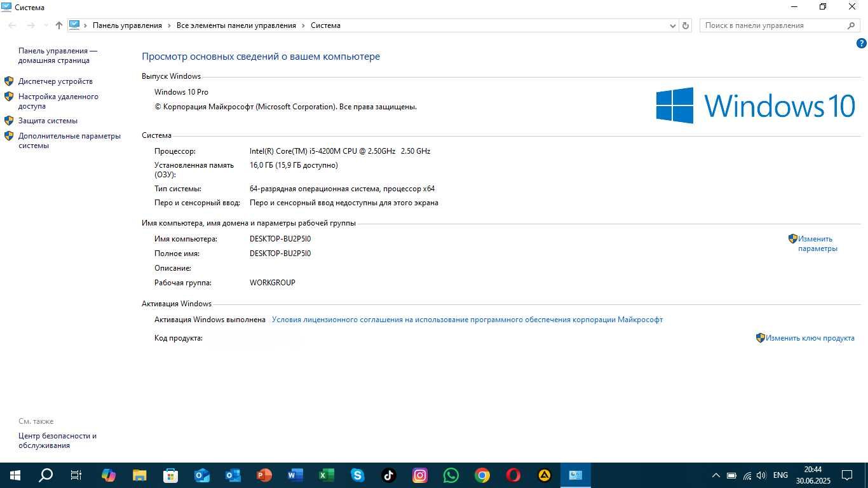Expand chevron before 'Система' breadcrumb
Viewport: 868px width, 488px height.
point(303,25)
